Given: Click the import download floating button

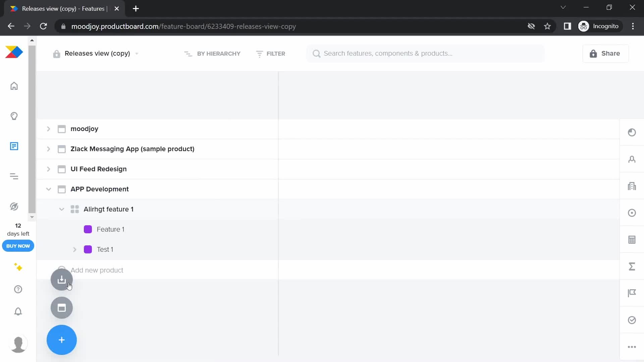Looking at the screenshot, I should pyautogui.click(x=62, y=280).
